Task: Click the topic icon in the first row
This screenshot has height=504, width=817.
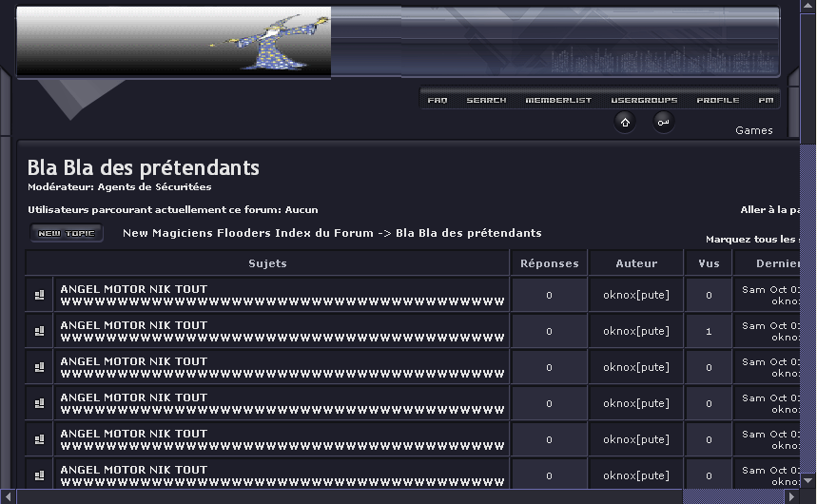Action: click(x=39, y=295)
